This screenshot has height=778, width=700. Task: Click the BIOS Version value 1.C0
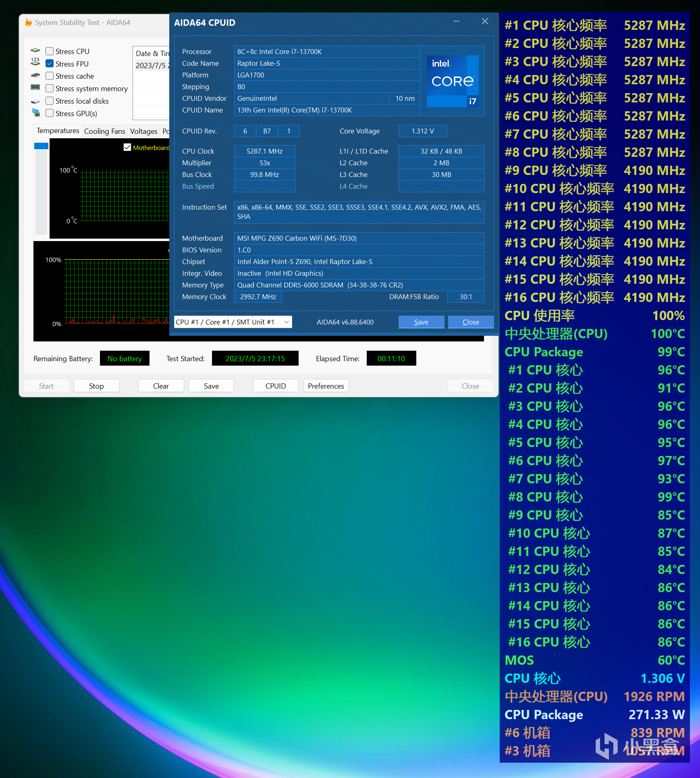click(359, 250)
